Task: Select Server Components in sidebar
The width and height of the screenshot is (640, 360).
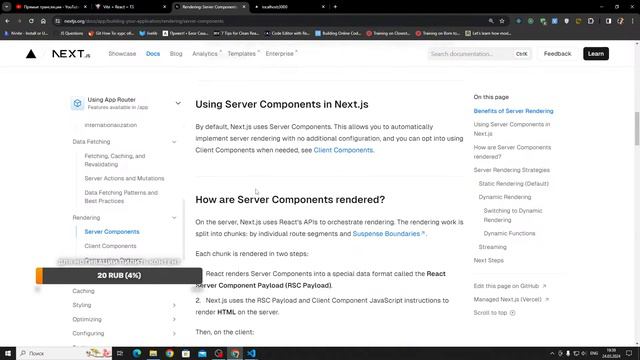Action: 112,231
